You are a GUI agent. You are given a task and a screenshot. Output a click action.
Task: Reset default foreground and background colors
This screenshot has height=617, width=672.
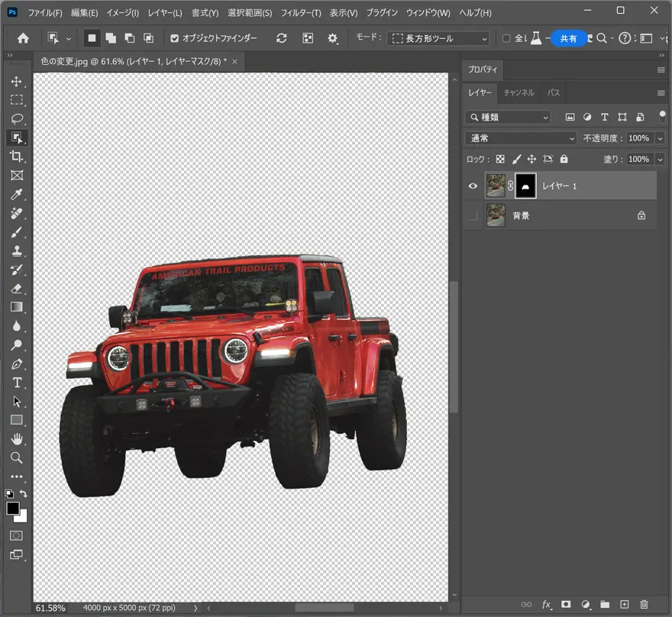(9, 494)
